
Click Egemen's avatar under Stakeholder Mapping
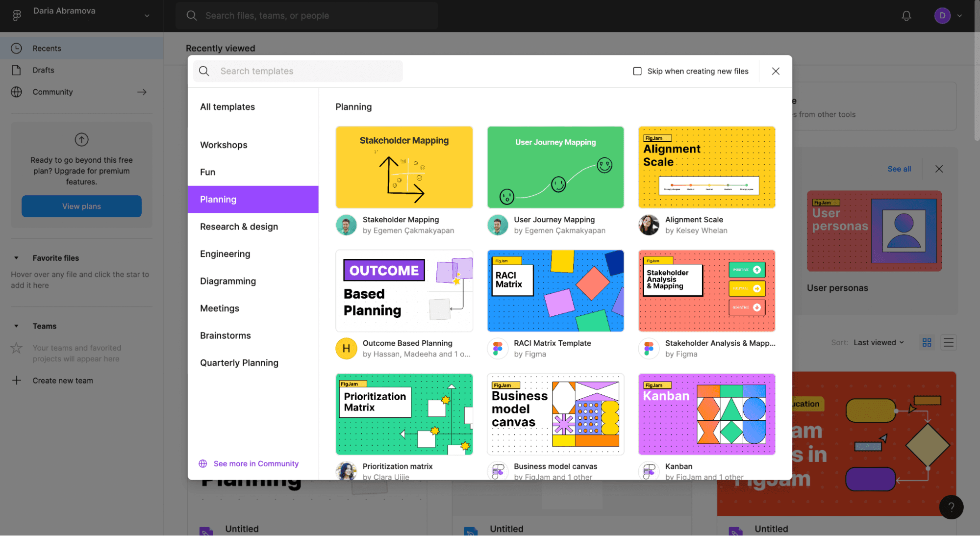click(x=346, y=225)
